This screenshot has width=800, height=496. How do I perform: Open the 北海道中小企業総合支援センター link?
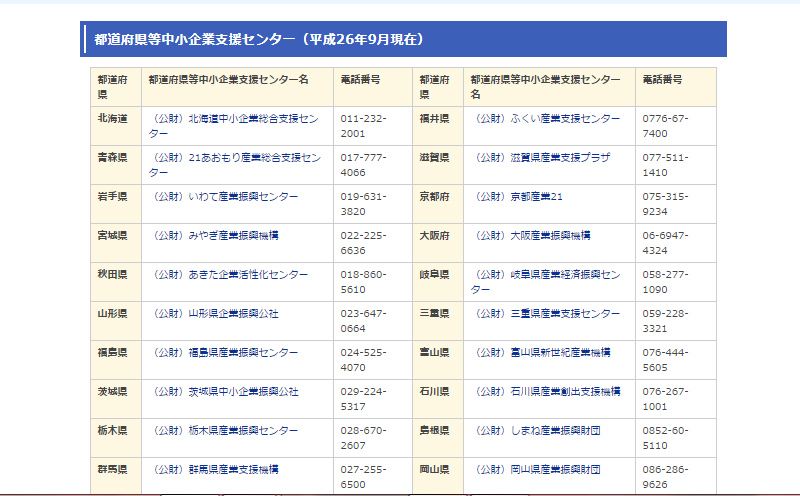[234, 126]
